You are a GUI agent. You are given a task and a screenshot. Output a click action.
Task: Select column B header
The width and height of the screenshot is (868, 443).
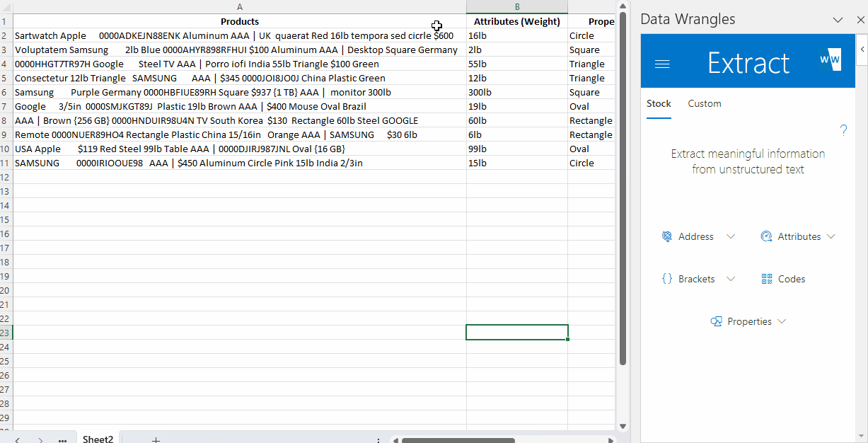click(517, 6)
